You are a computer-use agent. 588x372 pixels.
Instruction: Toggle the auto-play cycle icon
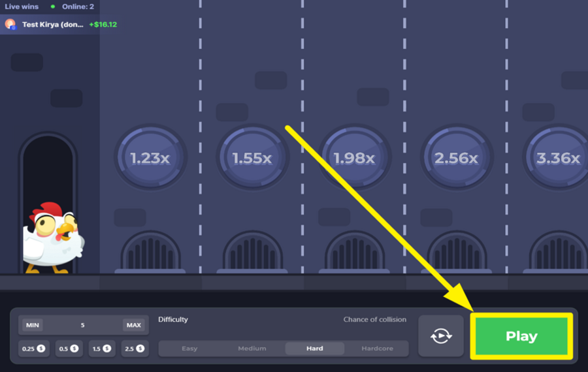tap(441, 336)
